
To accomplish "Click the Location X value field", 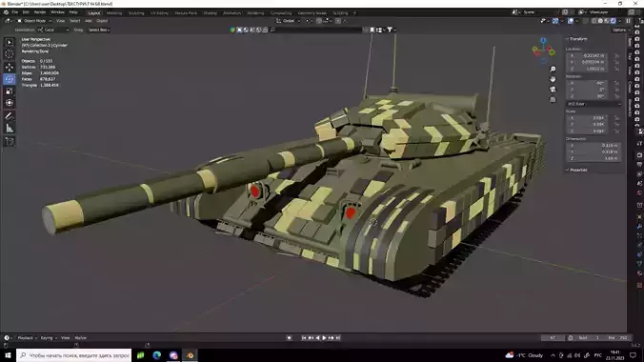I will [x=588, y=55].
